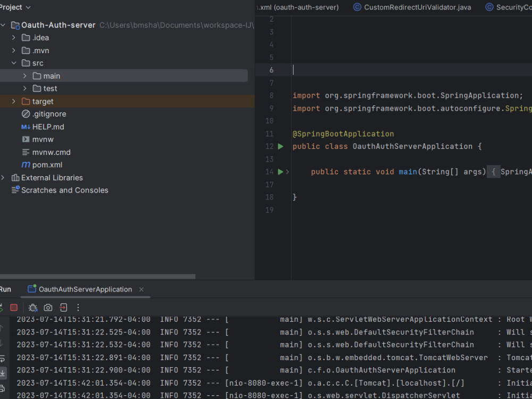Click the .idea folder icon

(x=26, y=38)
